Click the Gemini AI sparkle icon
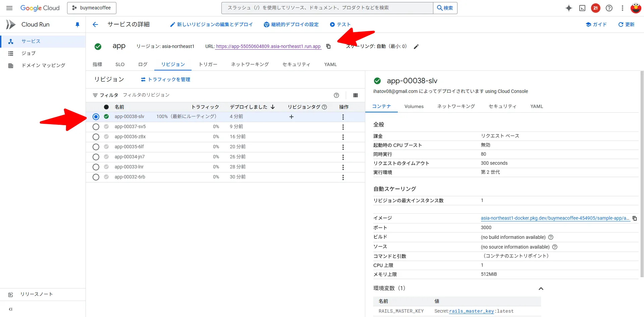Image resolution: width=644 pixels, height=317 pixels. coord(569,8)
